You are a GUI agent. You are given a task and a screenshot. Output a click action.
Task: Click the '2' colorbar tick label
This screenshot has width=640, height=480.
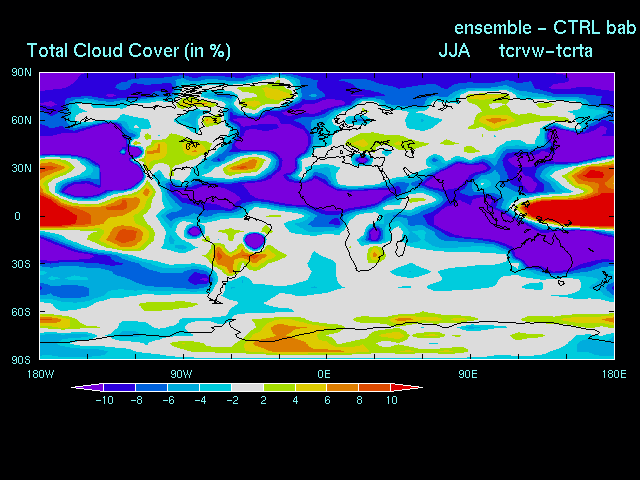pos(264,400)
